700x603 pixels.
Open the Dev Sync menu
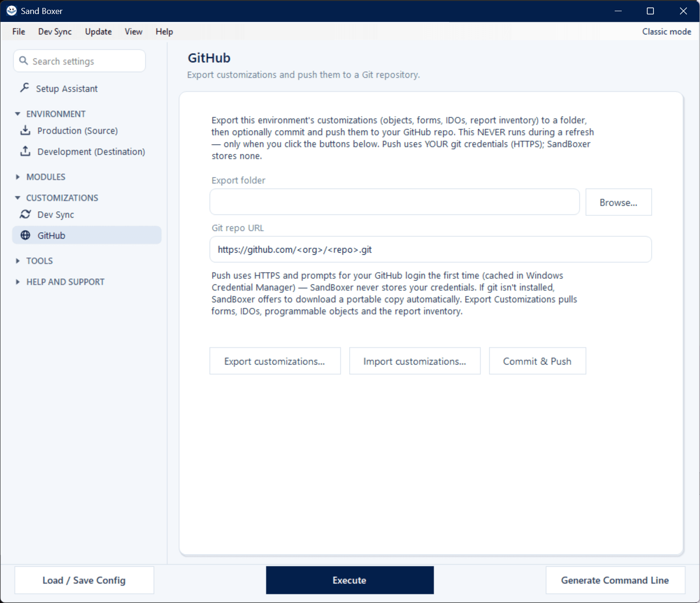point(55,31)
